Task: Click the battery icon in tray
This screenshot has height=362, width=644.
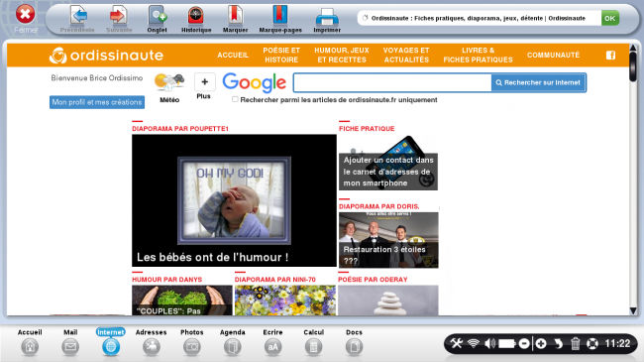Action: pyautogui.click(x=507, y=343)
